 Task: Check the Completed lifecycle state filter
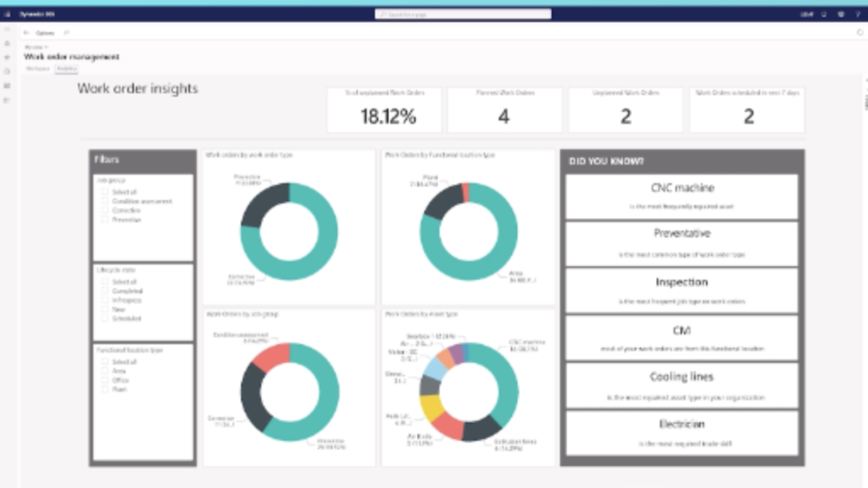[x=105, y=291]
